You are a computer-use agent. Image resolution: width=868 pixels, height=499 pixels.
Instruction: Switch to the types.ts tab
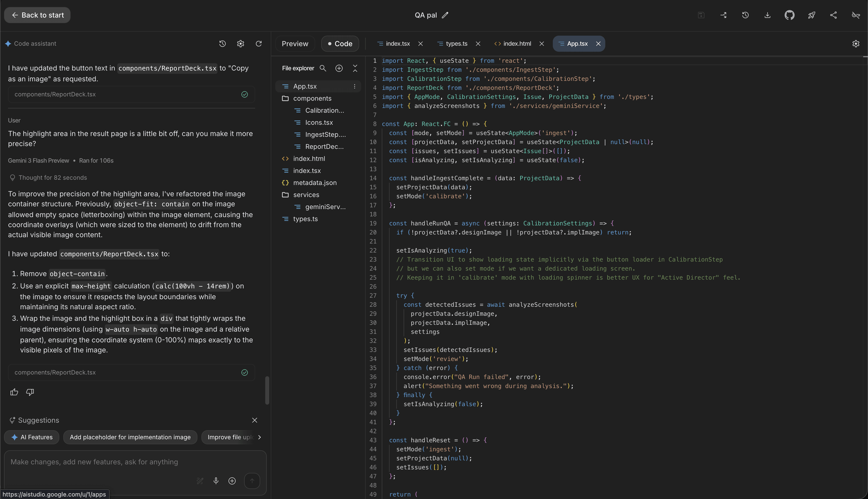click(456, 43)
